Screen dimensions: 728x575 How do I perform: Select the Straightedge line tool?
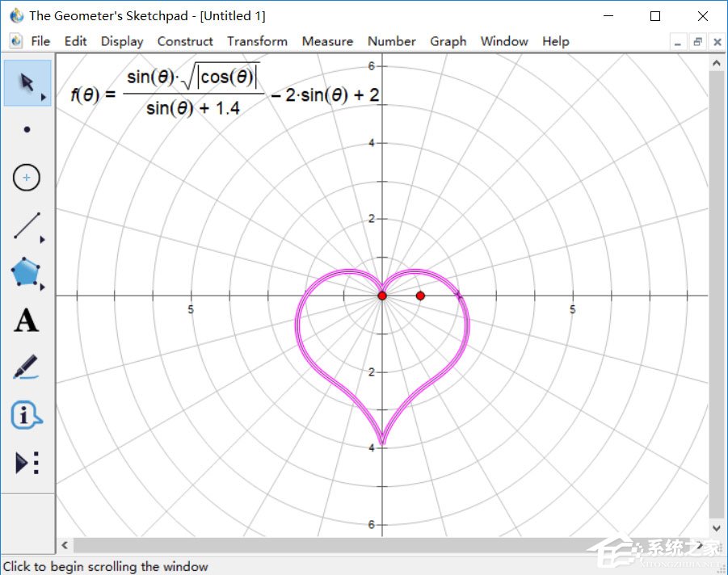pyautogui.click(x=27, y=225)
